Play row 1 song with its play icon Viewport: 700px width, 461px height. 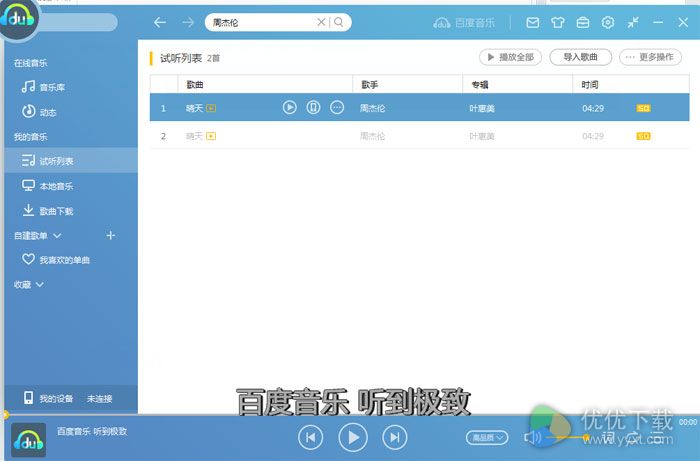pos(289,107)
